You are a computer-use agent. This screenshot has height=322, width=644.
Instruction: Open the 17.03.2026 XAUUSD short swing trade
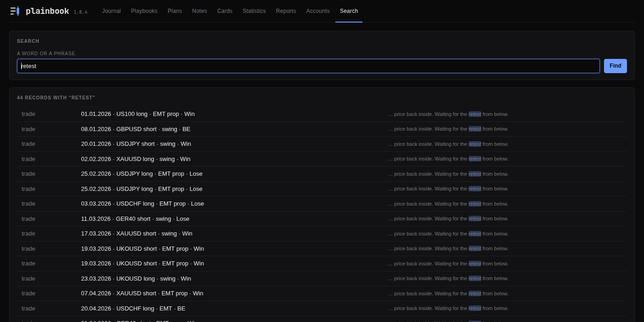[x=137, y=234]
